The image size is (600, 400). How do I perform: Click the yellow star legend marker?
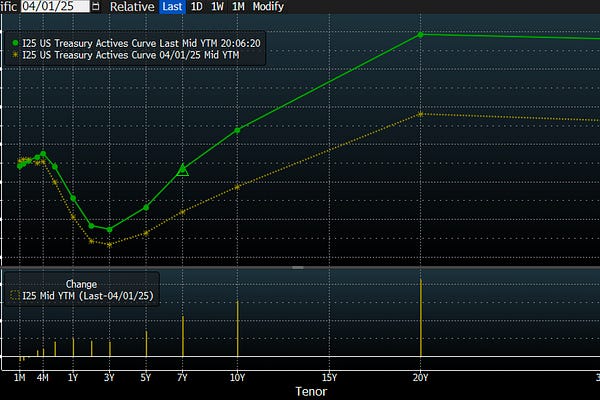15,55
